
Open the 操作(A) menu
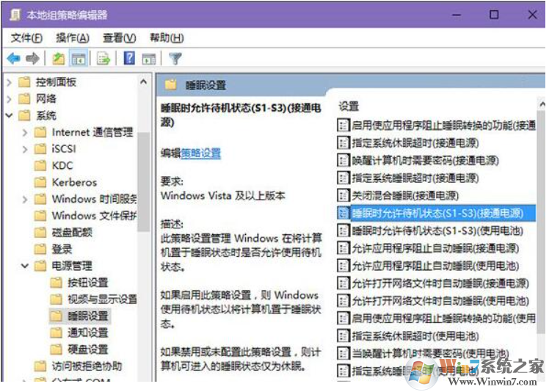click(73, 38)
